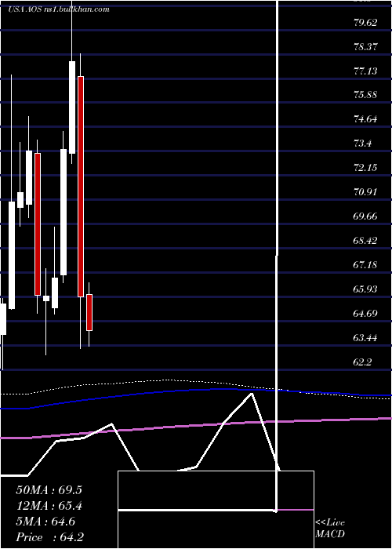Click the 79.62 price axis label

point(365,23)
